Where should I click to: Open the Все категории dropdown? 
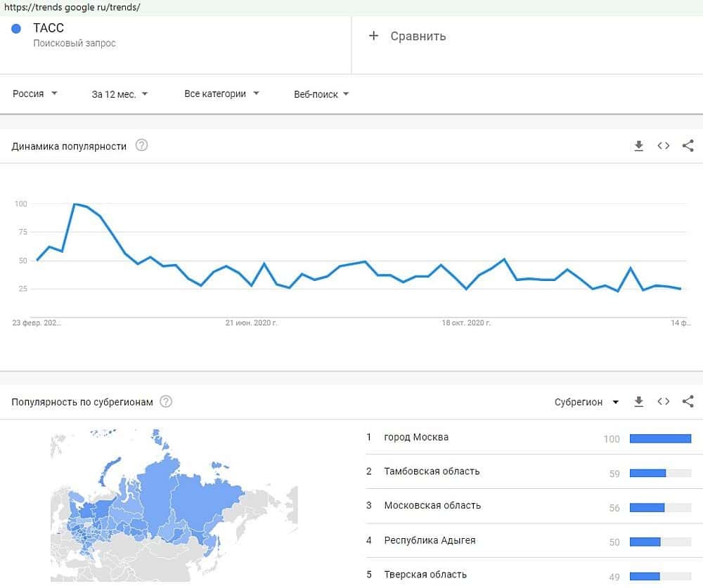click(x=221, y=93)
